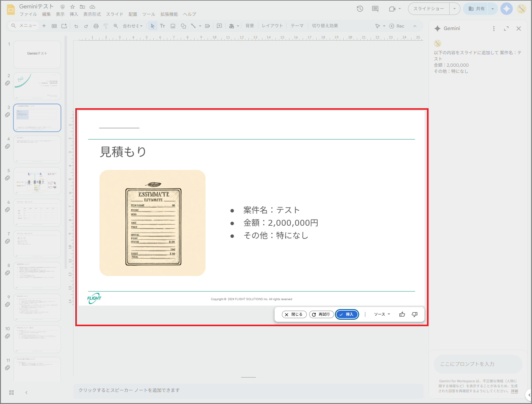Click the zoom magnifier tool

(116, 26)
